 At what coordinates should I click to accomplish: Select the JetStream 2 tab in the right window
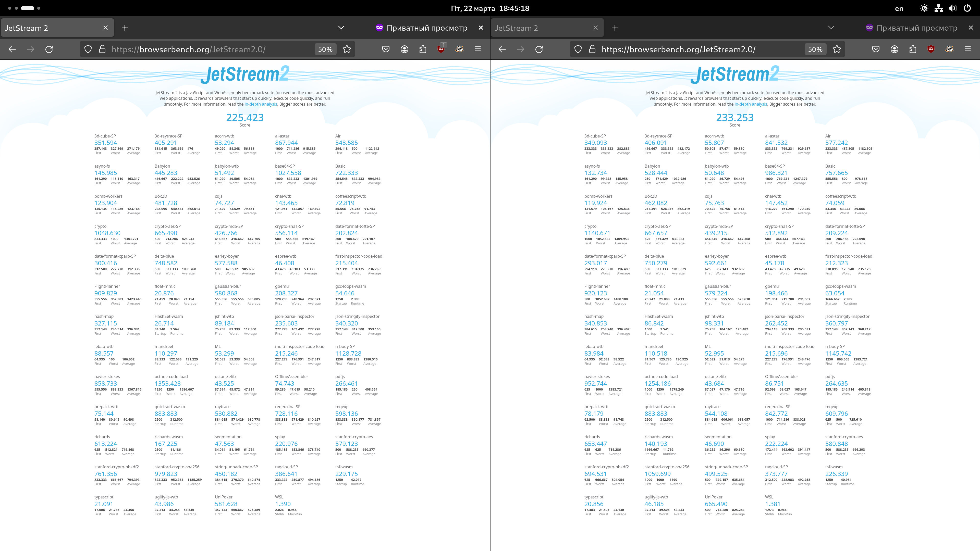547,28
